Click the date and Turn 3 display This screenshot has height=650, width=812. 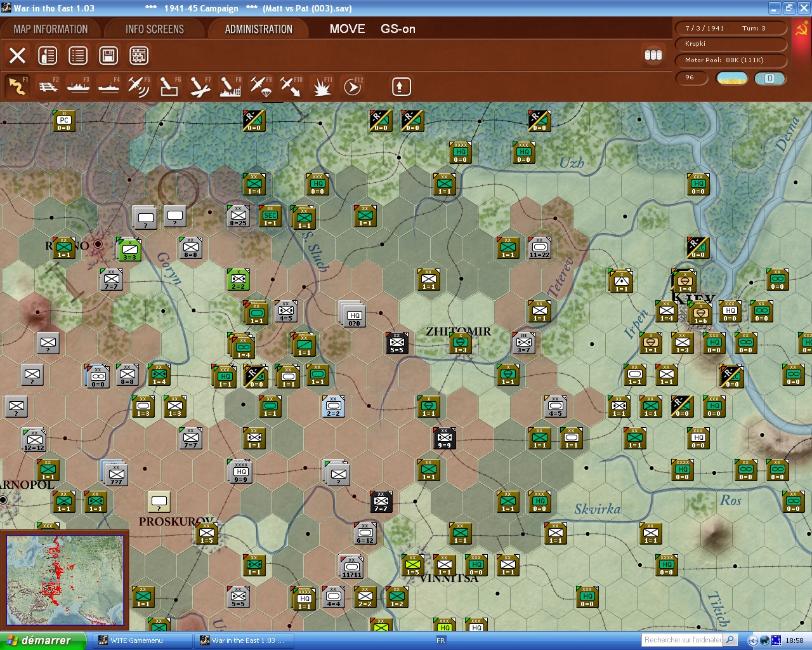point(730,28)
